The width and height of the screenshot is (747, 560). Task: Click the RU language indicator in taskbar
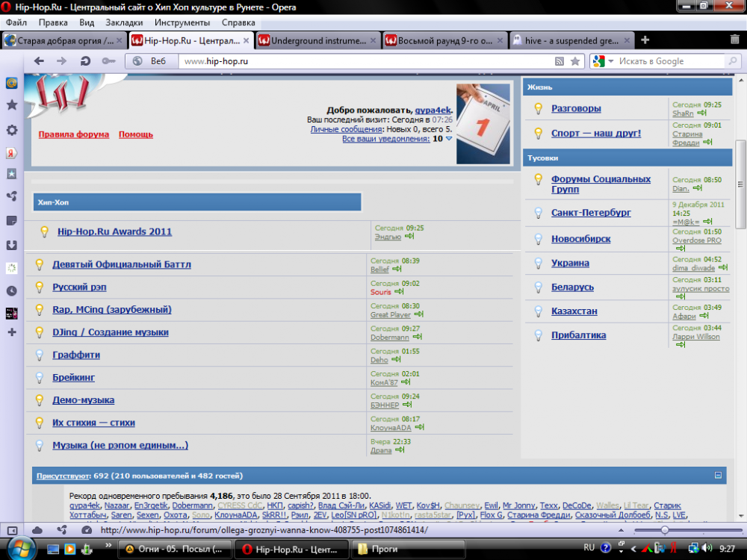[x=589, y=547]
